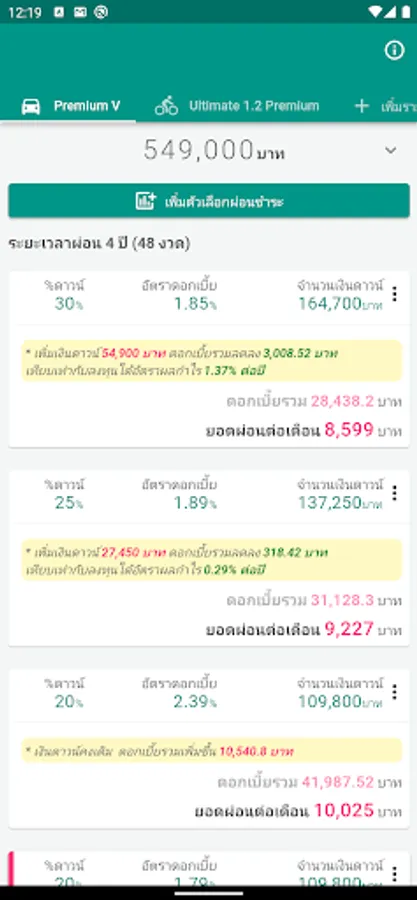Click the green add installment option button
Image resolution: width=417 pixels, height=900 pixels.
(209, 201)
